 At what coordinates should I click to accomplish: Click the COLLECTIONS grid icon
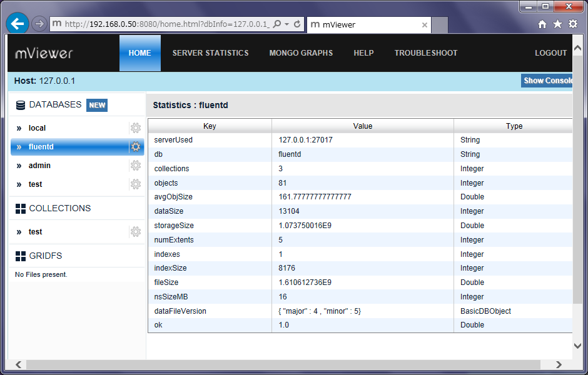(21, 209)
